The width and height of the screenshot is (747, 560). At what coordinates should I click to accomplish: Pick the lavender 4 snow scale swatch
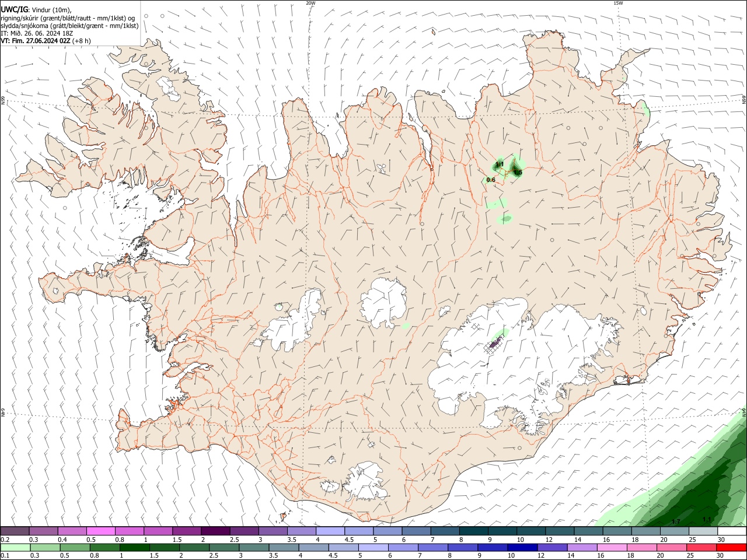pyautogui.click(x=331, y=531)
